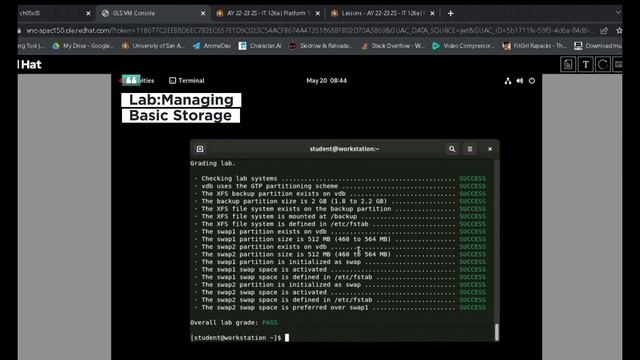Click the green PASS grade text
Screen dimensions: 640x360
point(269,323)
